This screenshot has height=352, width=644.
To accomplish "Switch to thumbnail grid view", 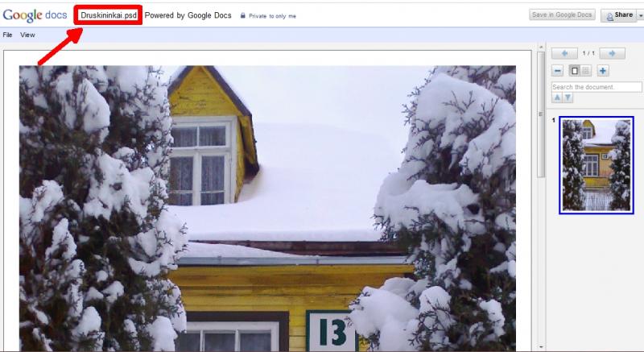I will coord(585,71).
